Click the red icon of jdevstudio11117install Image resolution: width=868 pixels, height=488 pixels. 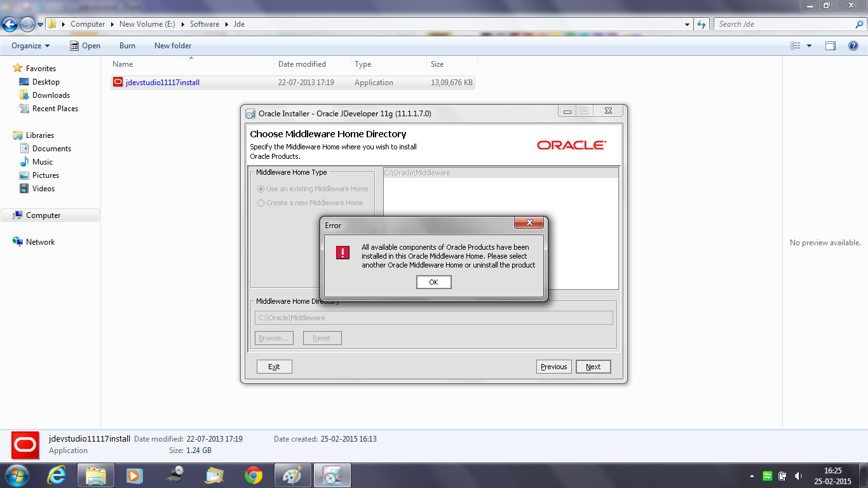(x=118, y=82)
